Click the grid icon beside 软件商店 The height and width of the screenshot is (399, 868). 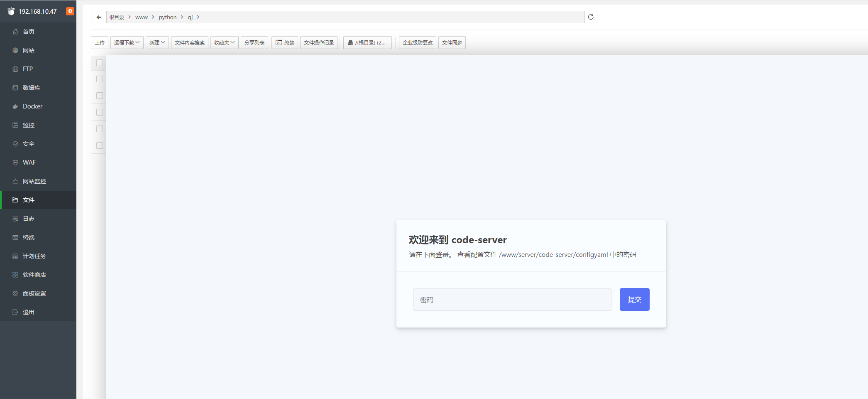(x=15, y=275)
